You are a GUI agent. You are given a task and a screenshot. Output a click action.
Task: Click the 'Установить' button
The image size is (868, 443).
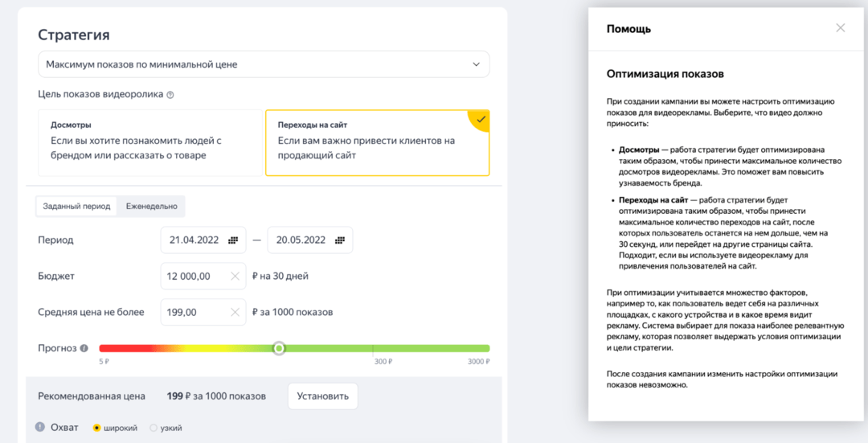pyautogui.click(x=323, y=396)
